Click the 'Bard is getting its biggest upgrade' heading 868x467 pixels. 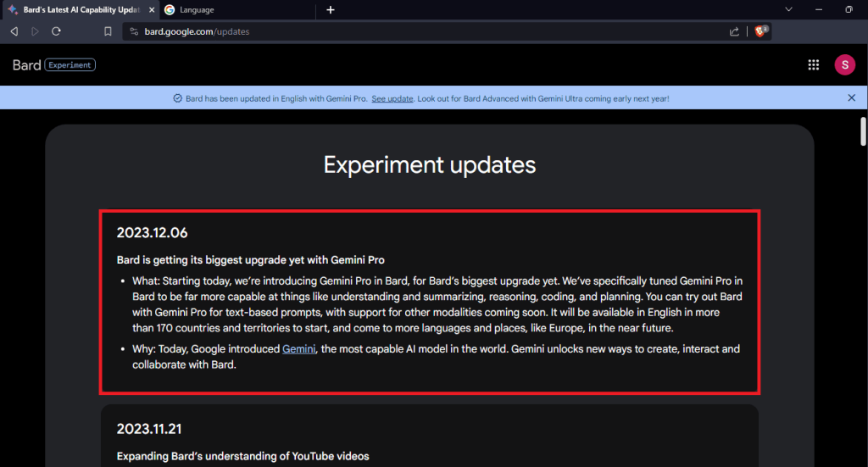pyautogui.click(x=251, y=260)
